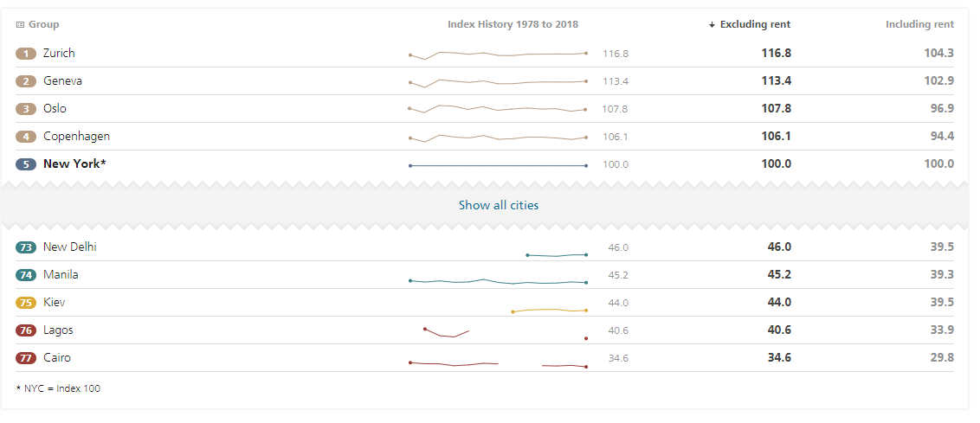Click Manila's index history sparkline
980x423 pixels.
tap(498, 281)
